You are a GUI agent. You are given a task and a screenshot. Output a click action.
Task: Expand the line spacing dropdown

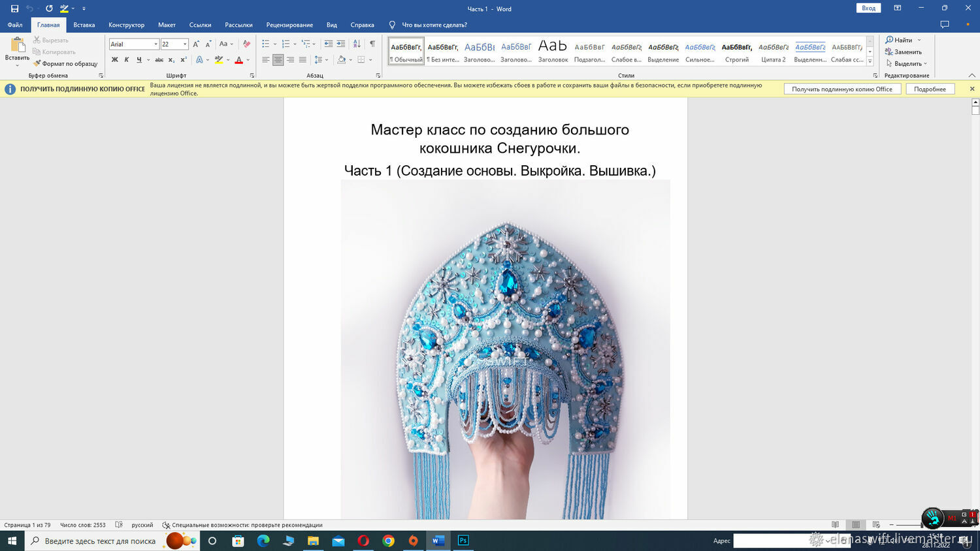[326, 59]
